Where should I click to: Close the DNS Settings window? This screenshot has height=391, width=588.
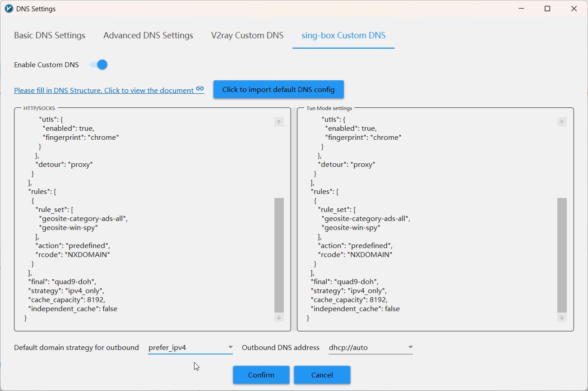click(574, 9)
